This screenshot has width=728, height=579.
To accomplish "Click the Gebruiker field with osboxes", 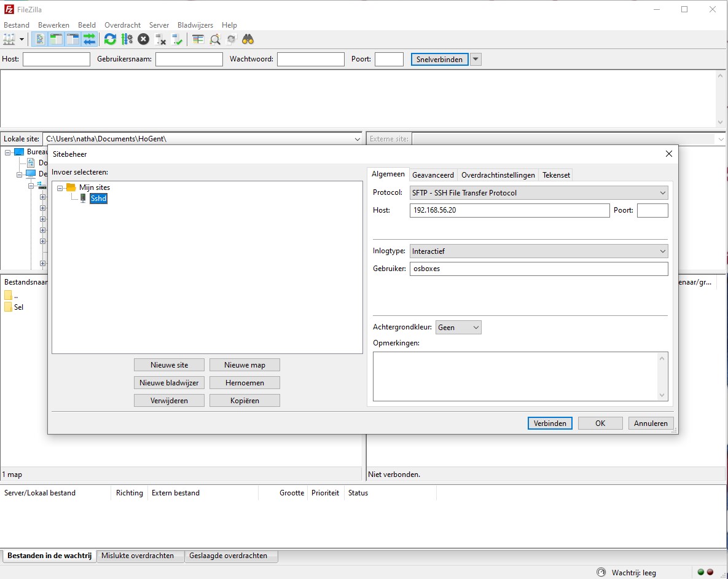I will click(x=539, y=269).
